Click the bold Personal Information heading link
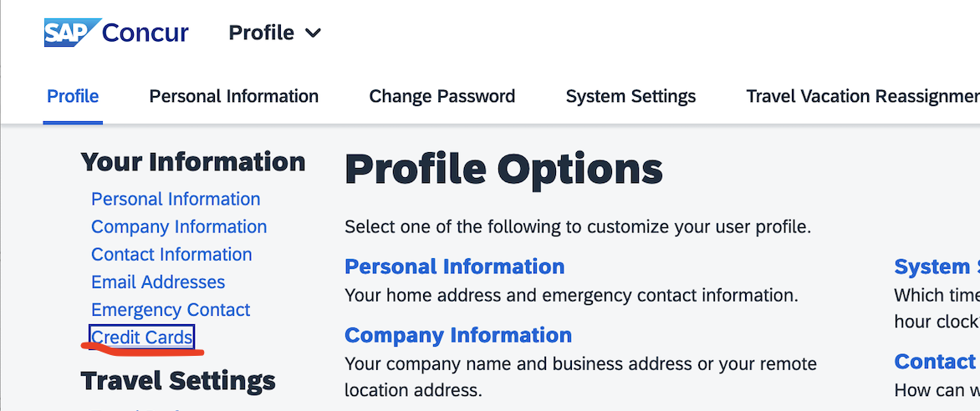Image resolution: width=980 pixels, height=411 pixels. (x=454, y=266)
